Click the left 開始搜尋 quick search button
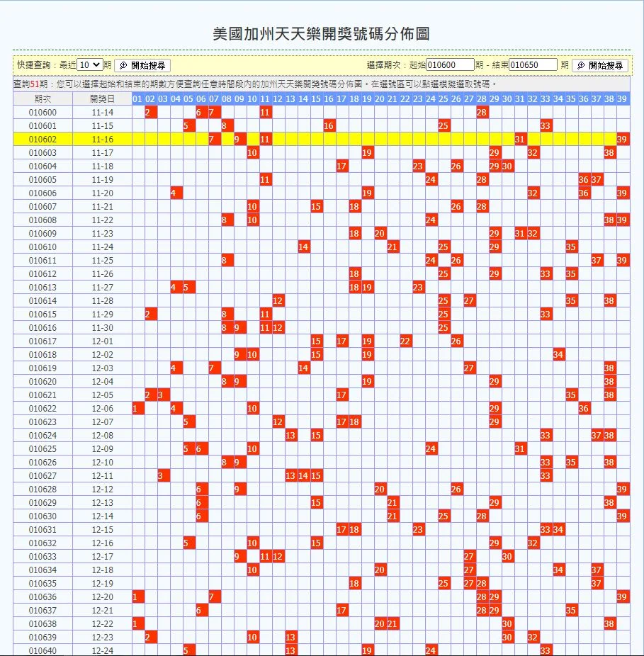644x656 pixels. (x=142, y=65)
